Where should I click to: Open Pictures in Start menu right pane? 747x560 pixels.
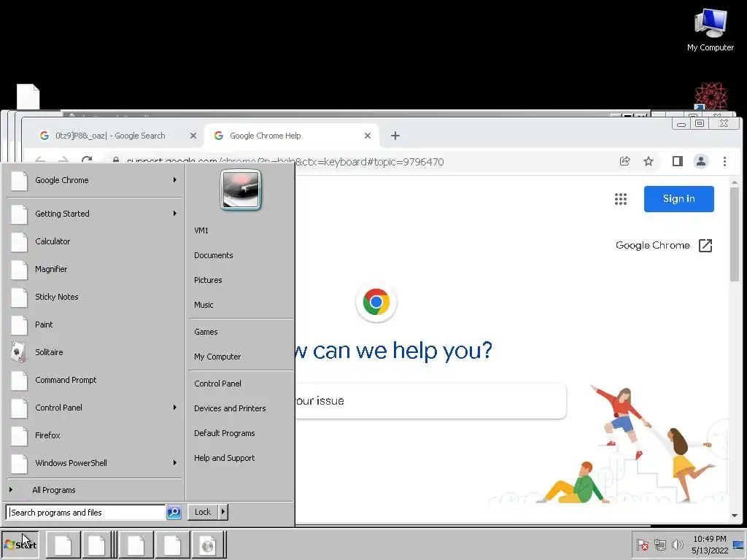click(208, 280)
